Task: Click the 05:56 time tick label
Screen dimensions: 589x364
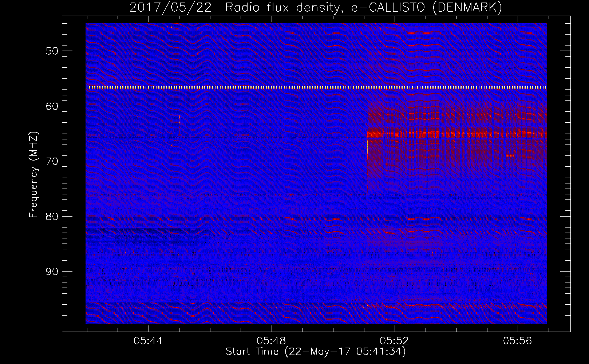Action: click(x=517, y=341)
